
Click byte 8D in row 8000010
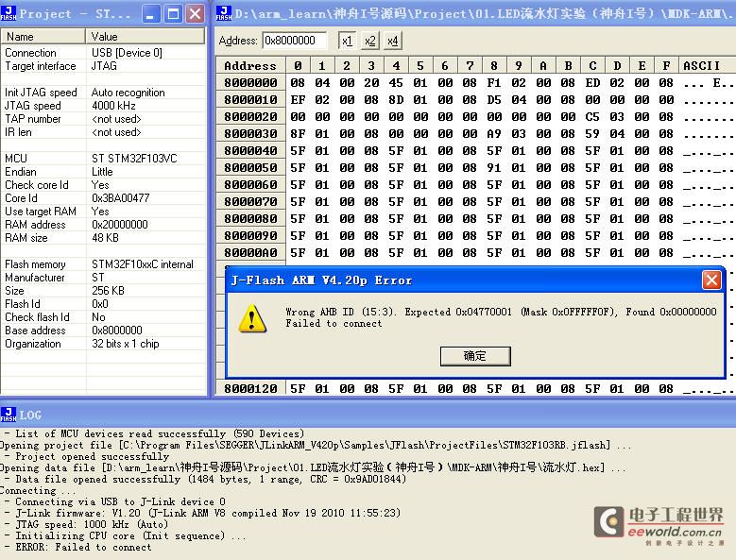[x=396, y=99]
